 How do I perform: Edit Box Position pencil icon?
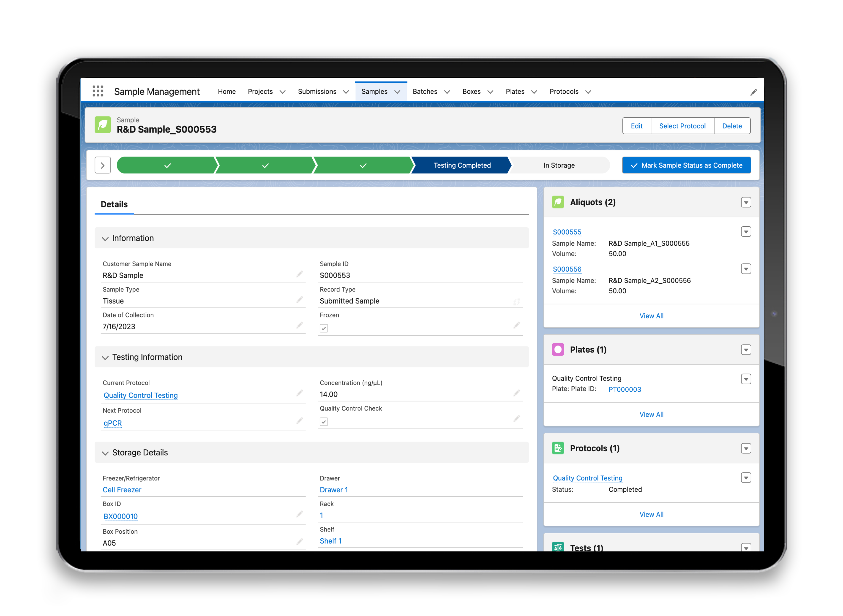point(300,542)
